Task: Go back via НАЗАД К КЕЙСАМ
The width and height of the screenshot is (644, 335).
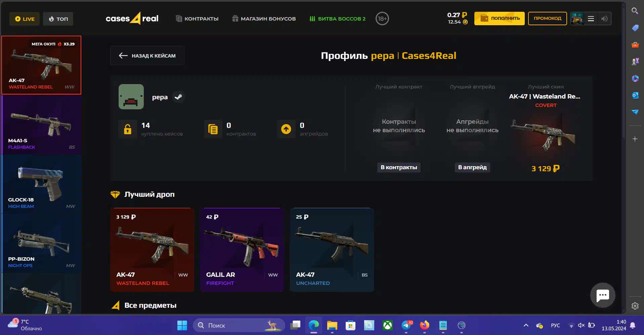Action: [x=147, y=55]
